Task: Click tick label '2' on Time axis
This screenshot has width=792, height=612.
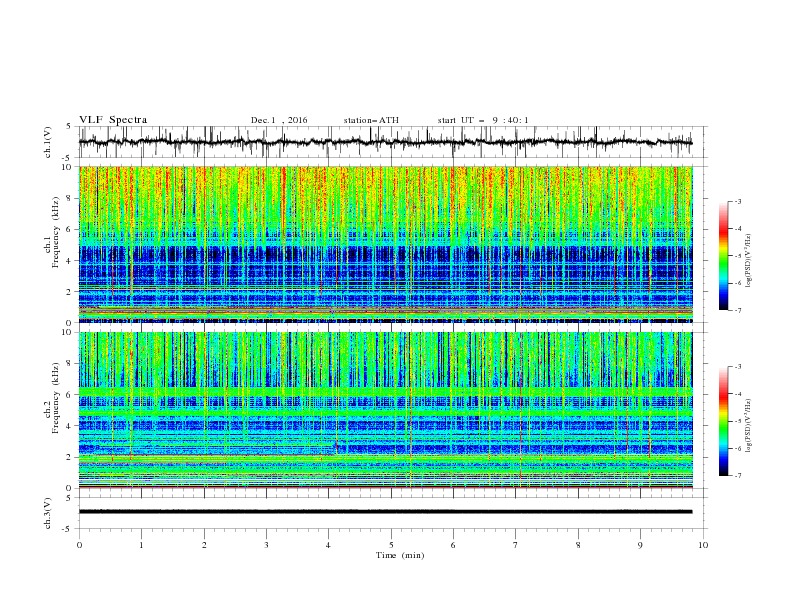Action: click(x=204, y=545)
